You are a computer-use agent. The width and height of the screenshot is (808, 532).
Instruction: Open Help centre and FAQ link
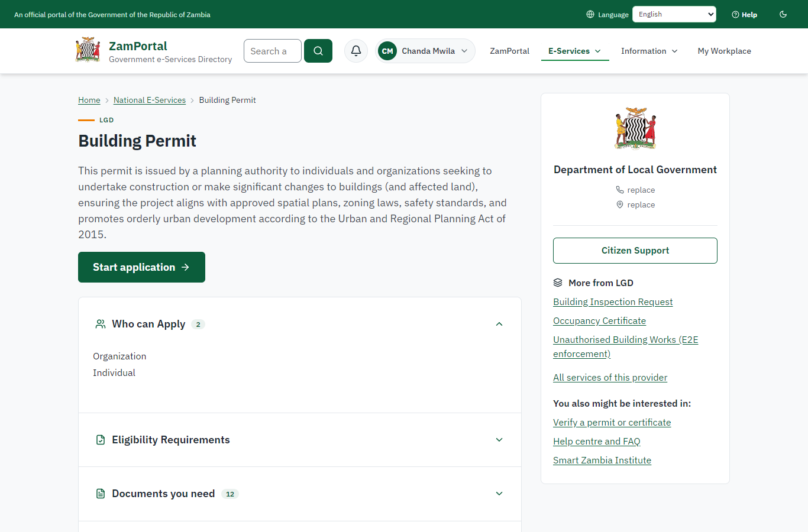click(597, 441)
